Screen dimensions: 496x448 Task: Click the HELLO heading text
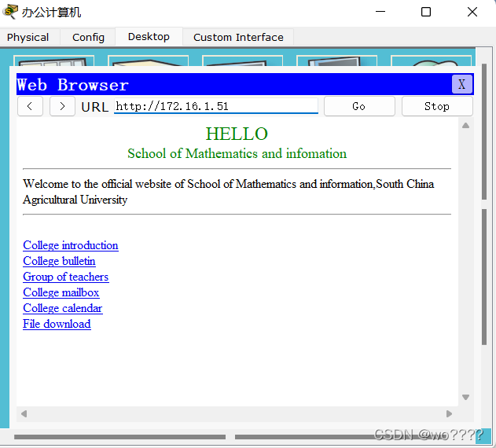pyautogui.click(x=237, y=134)
